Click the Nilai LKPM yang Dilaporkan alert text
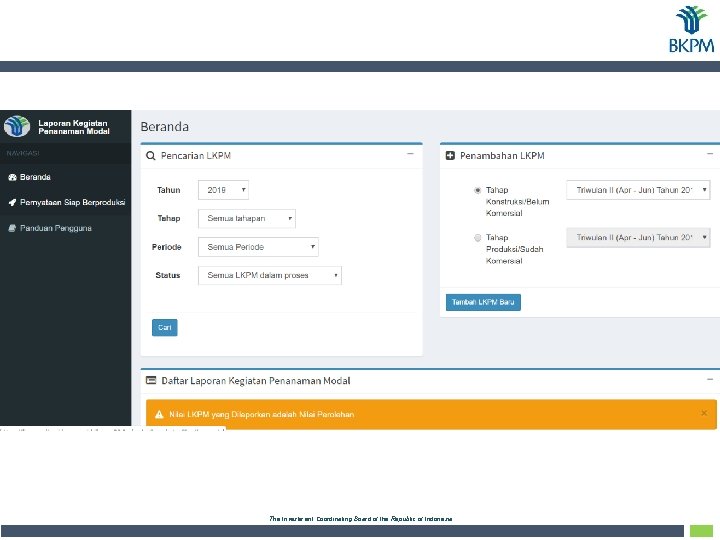The image size is (720, 540). (x=261, y=415)
